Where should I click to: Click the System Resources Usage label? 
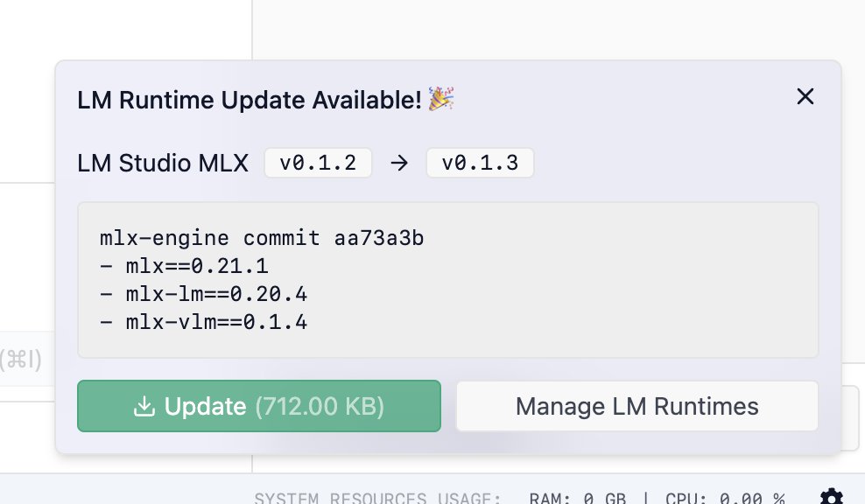[377, 499]
